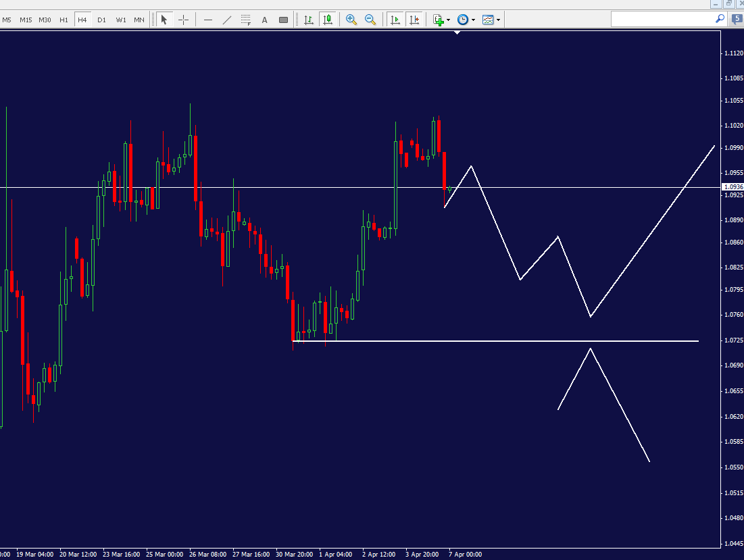The width and height of the screenshot is (744, 560).
Task: Switch to the D1 daily timeframe
Action: [x=101, y=20]
